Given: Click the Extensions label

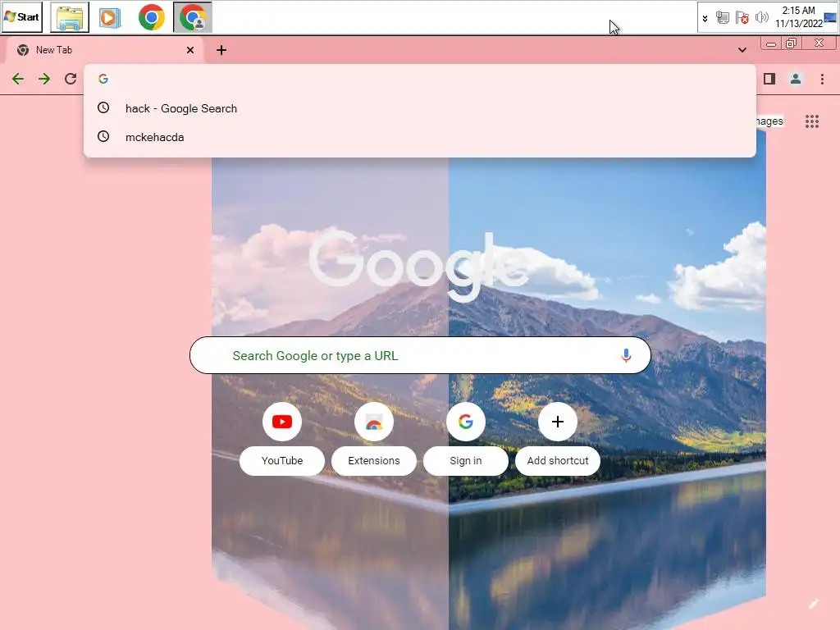Looking at the screenshot, I should (374, 461).
